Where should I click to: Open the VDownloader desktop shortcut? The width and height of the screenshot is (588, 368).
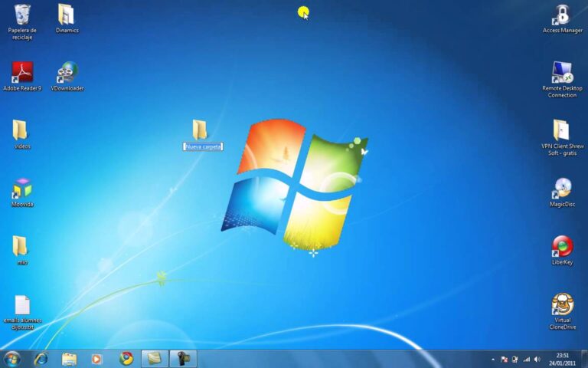[67, 73]
